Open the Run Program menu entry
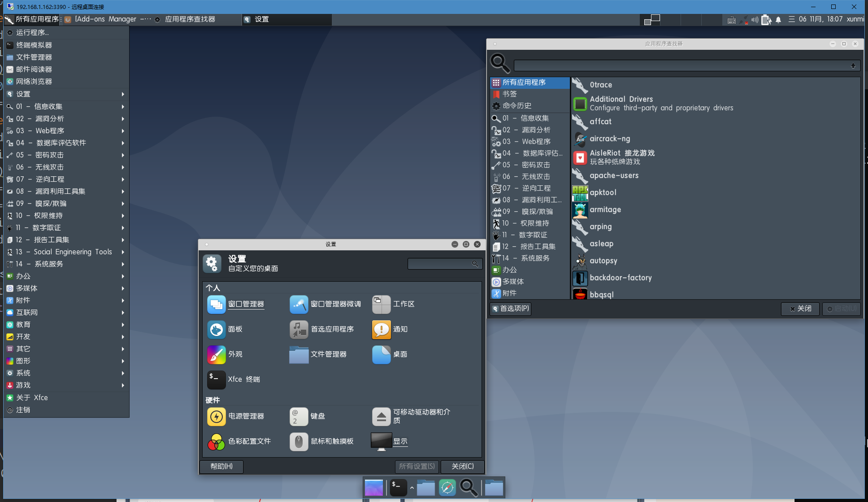This screenshot has width=868, height=502. point(32,33)
